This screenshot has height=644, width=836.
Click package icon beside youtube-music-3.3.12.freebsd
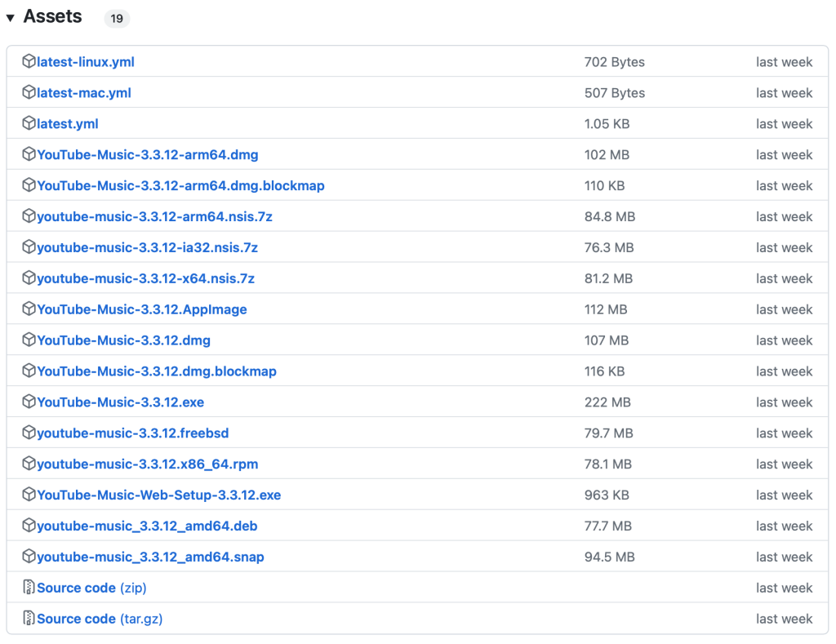pyautogui.click(x=29, y=433)
